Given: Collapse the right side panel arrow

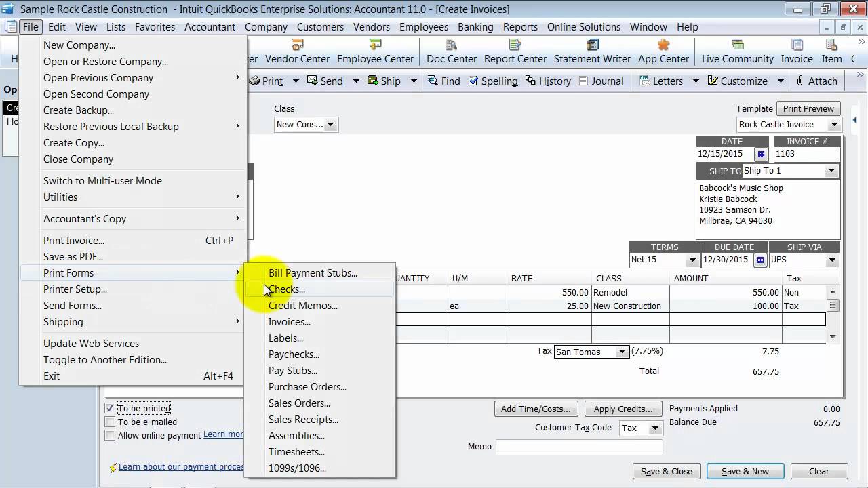Looking at the screenshot, I should (x=854, y=120).
